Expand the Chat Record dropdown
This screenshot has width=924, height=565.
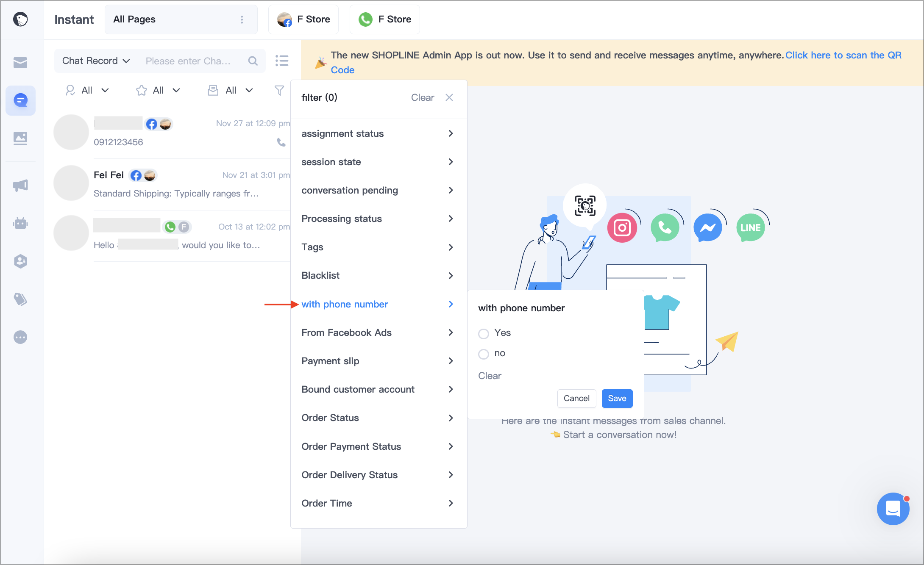[x=96, y=61]
